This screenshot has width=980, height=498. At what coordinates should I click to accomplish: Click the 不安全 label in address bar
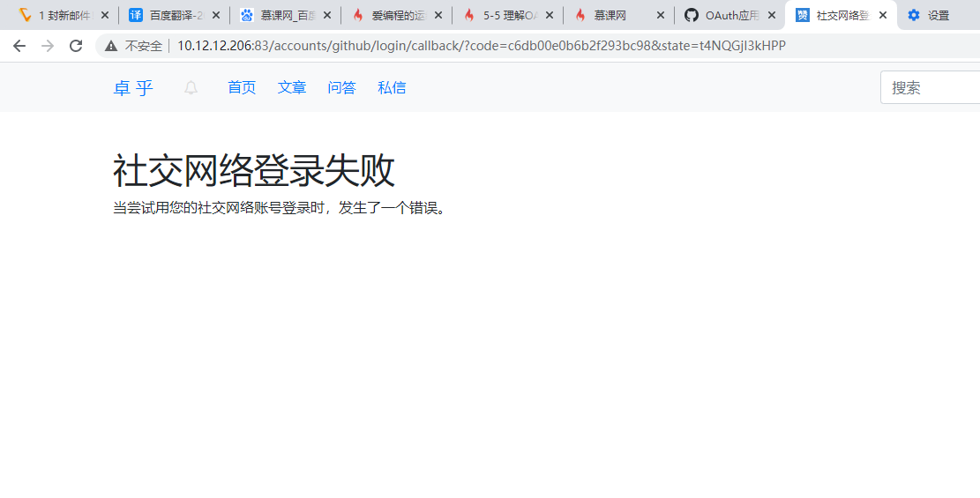pos(144,46)
